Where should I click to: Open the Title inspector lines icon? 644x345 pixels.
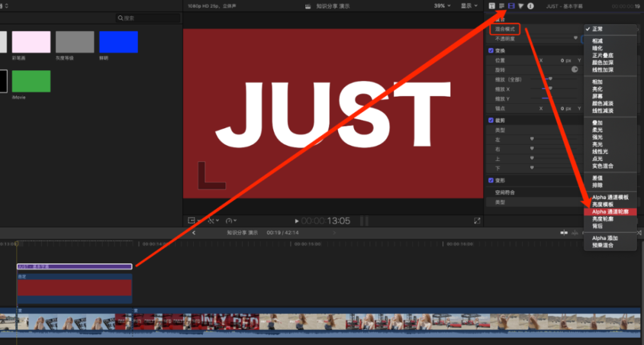502,6
